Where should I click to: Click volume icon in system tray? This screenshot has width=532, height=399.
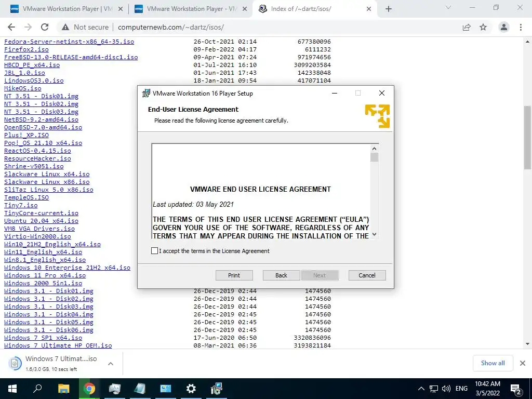pyautogui.click(x=446, y=389)
